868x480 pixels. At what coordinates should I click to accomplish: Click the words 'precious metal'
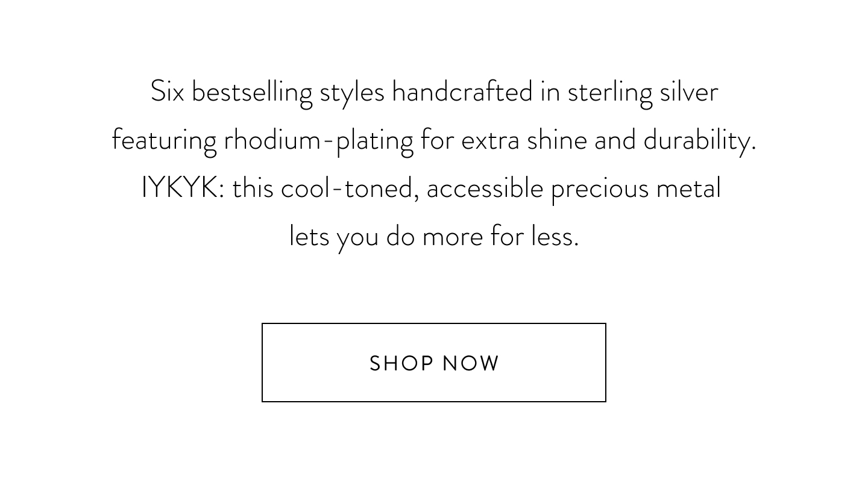[635, 189]
